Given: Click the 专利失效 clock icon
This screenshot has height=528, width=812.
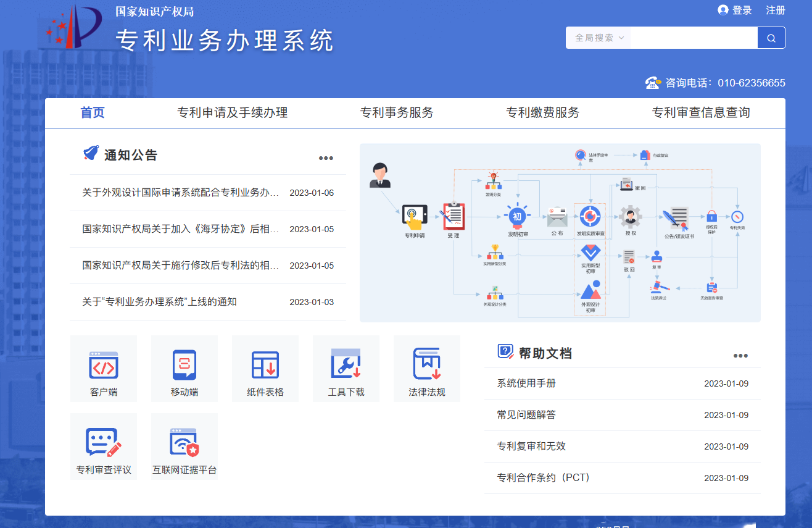Looking at the screenshot, I should pyautogui.click(x=737, y=217).
